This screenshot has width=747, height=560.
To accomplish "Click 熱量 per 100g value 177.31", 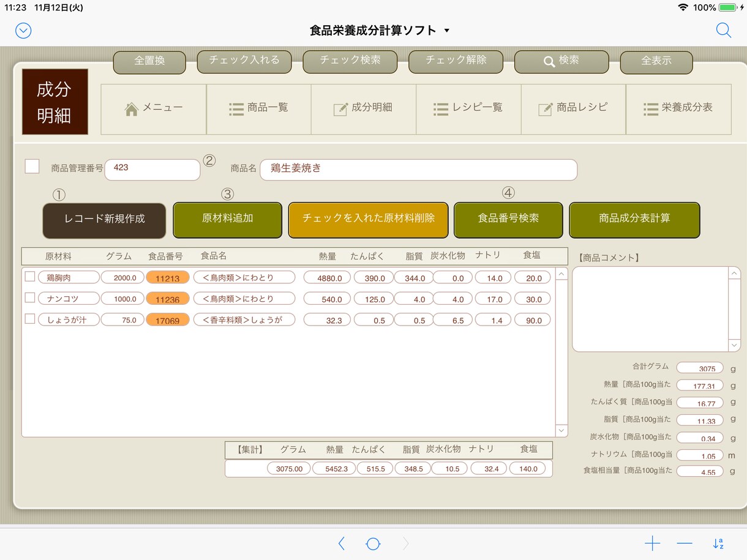I will (x=700, y=386).
